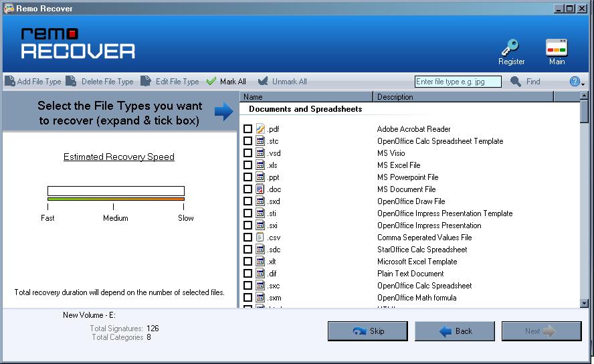The height and width of the screenshot is (364, 594).
Task: Click the Register key icon
Action: (x=510, y=48)
